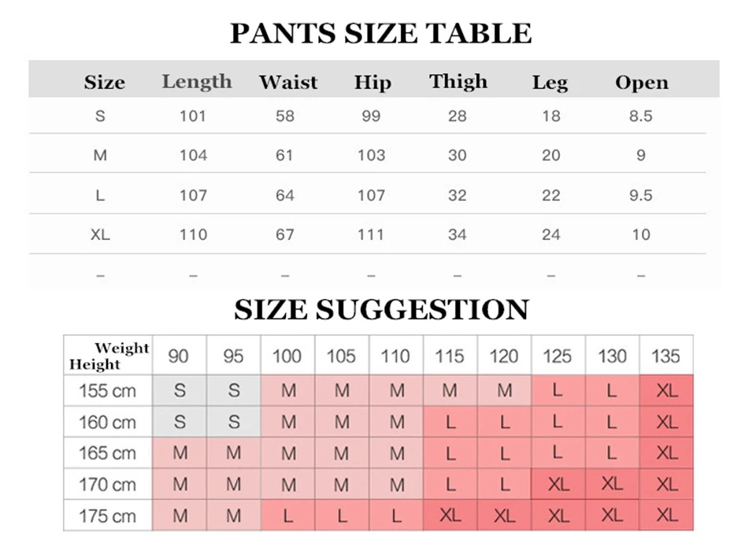The image size is (756, 543).
Task: Click gray S cell for 155 cm, 90
Action: tap(180, 390)
